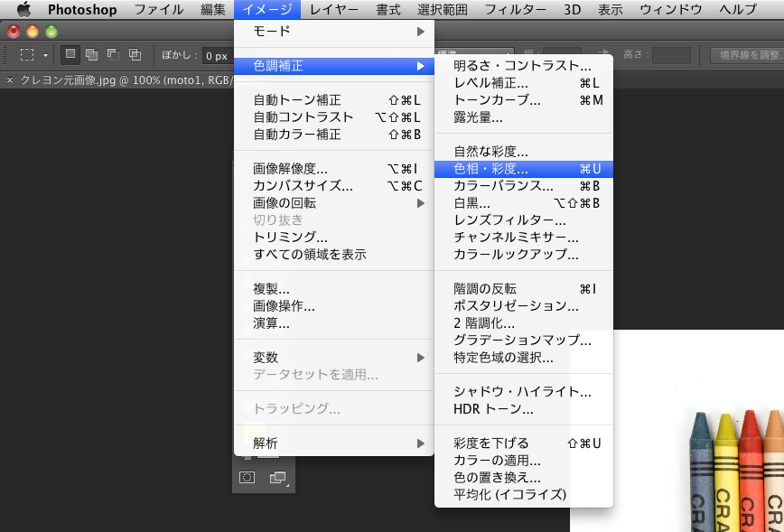Image resolution: width=784 pixels, height=532 pixels.
Task: Click the 境界線を調整 button
Action: coord(748,55)
